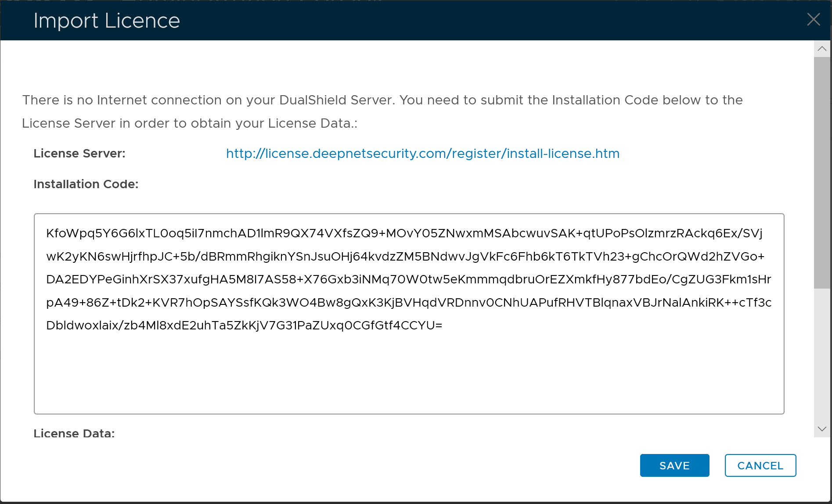The width and height of the screenshot is (832, 504).
Task: Click the code line starting with DA2EDYPe
Action: [x=408, y=279]
